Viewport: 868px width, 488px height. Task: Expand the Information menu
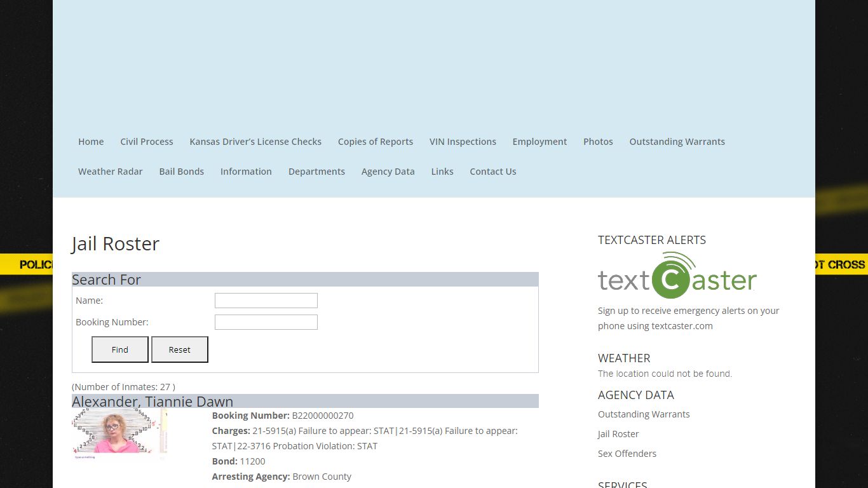246,172
